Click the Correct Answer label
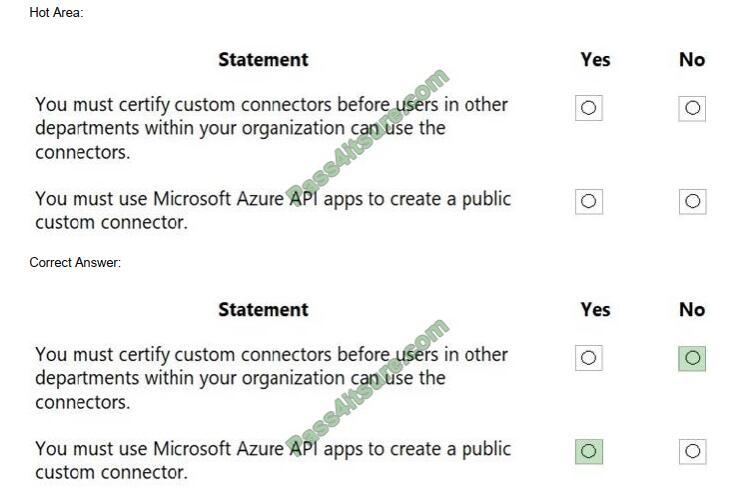The width and height of the screenshot is (747, 501). click(75, 262)
